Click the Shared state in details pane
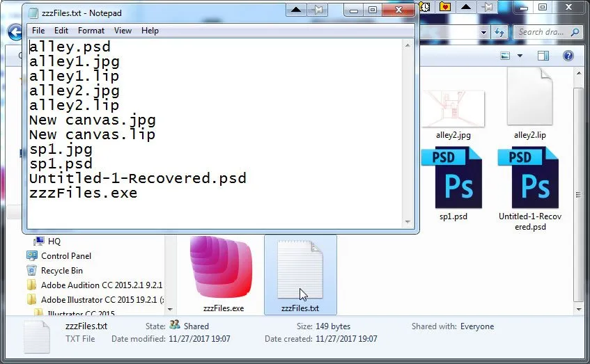 click(196, 326)
